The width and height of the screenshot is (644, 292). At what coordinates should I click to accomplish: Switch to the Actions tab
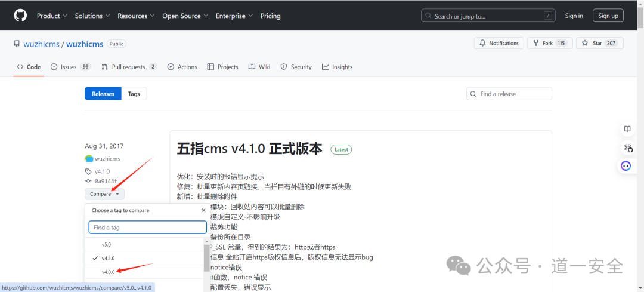point(182,67)
